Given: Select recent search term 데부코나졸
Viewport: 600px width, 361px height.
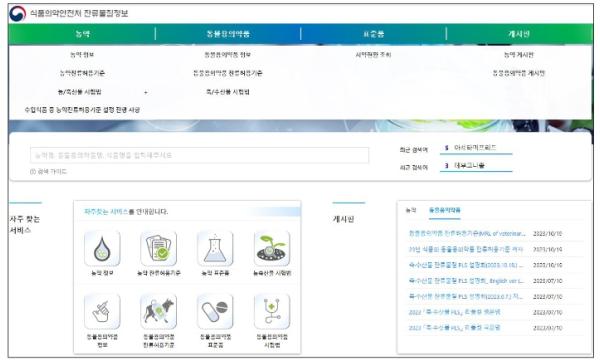Looking at the screenshot, I should (469, 165).
